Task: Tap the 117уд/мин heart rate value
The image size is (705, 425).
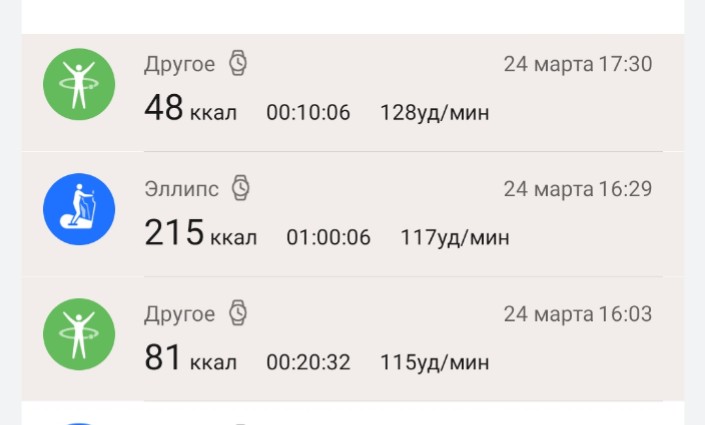Action: click(x=454, y=237)
